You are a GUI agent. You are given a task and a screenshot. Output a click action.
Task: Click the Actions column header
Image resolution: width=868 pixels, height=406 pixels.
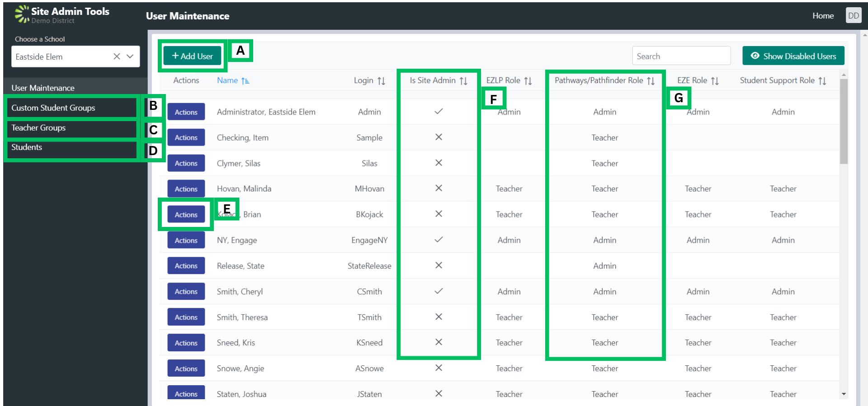186,80
